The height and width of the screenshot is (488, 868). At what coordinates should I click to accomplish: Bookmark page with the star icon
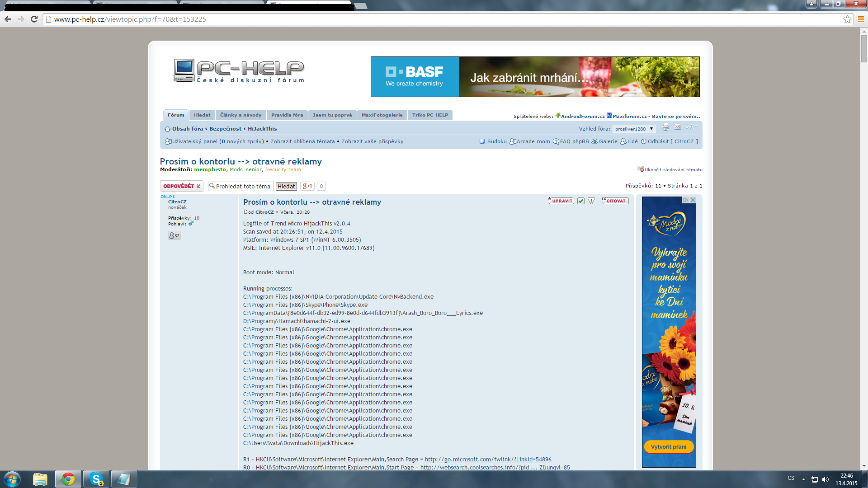coord(847,19)
